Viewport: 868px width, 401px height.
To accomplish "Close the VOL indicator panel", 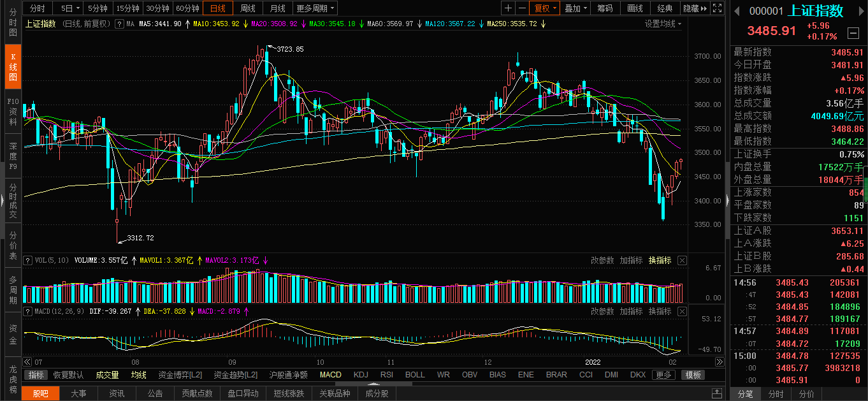I will pos(682,260).
